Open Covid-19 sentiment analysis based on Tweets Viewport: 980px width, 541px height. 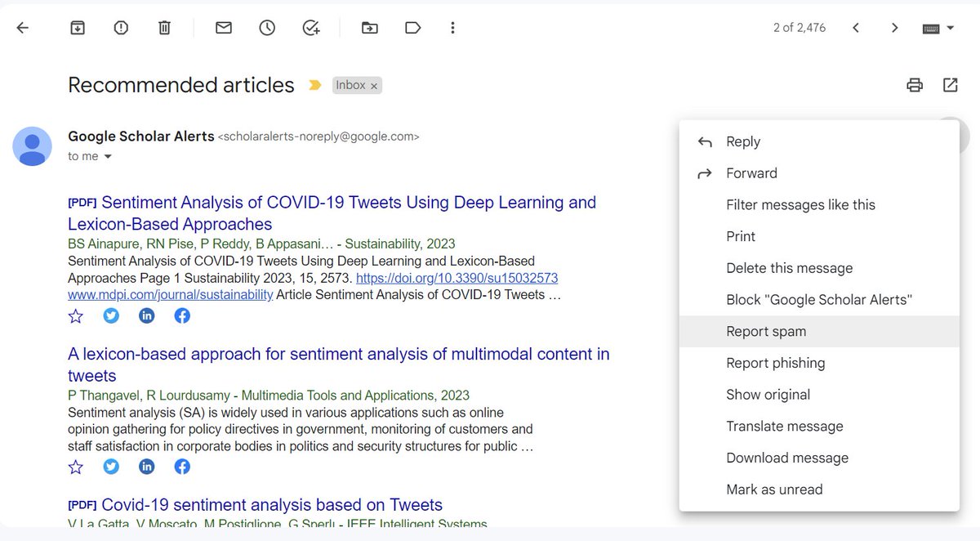(x=272, y=504)
